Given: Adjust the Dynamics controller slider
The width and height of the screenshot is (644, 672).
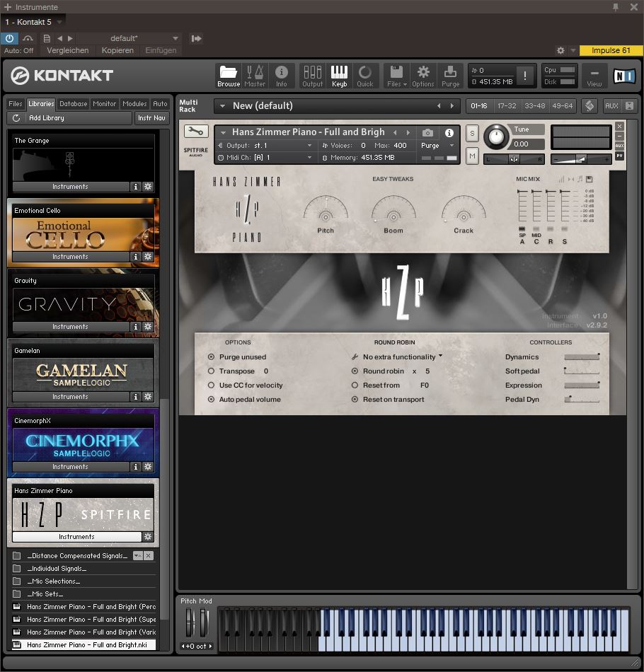Looking at the screenshot, I should (x=582, y=357).
